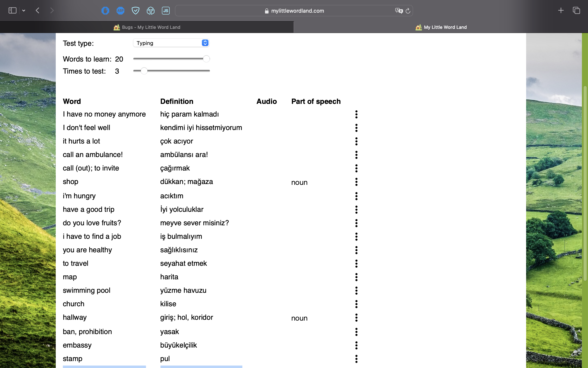This screenshot has width=588, height=368.
Task: Click the definition 'meyve sever misiniz?'
Action: pos(194,223)
